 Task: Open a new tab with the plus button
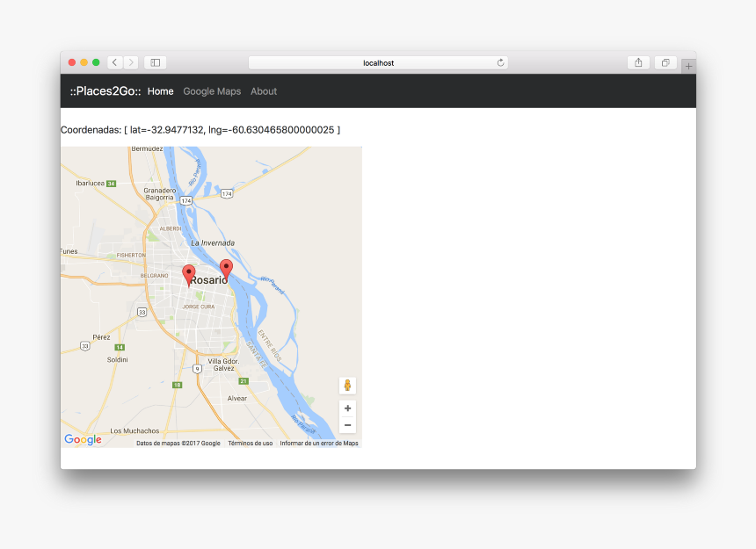688,65
